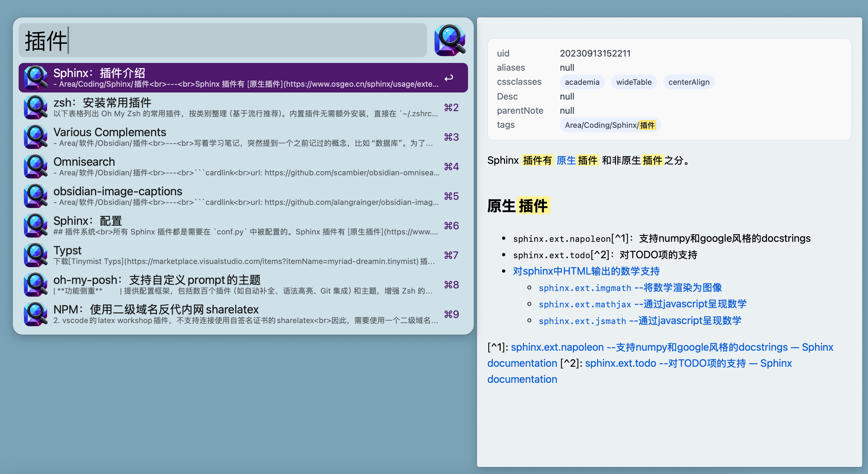Click the icon of the Sphinx 插件介绍 result

pyautogui.click(x=35, y=77)
